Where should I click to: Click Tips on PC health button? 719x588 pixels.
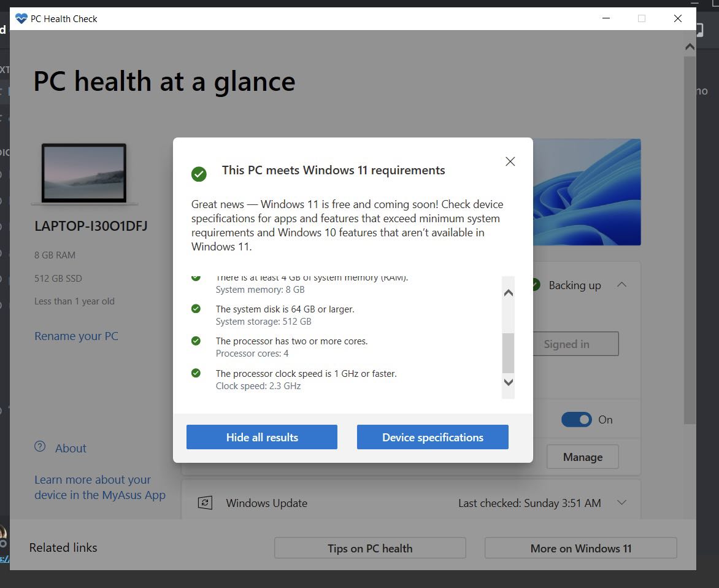tap(370, 548)
